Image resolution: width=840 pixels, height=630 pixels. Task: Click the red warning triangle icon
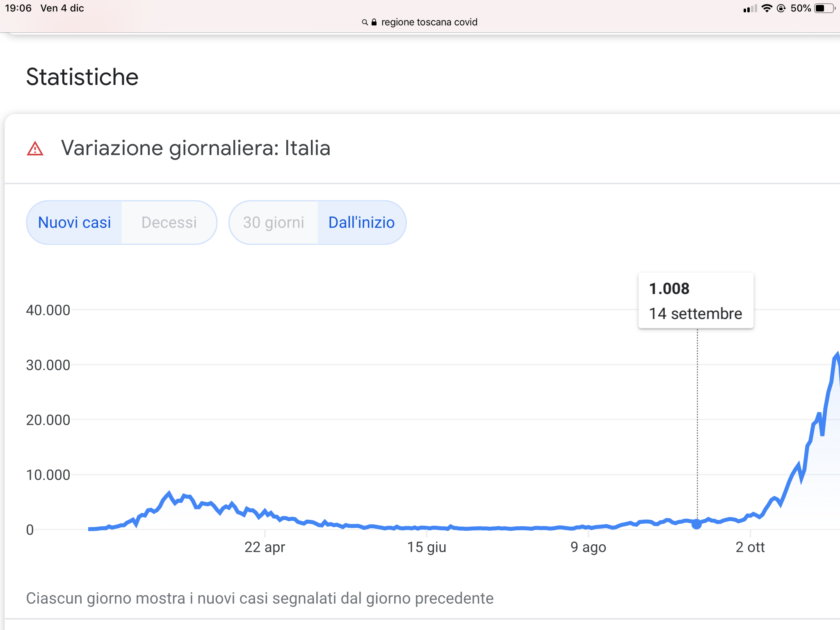pyautogui.click(x=35, y=148)
